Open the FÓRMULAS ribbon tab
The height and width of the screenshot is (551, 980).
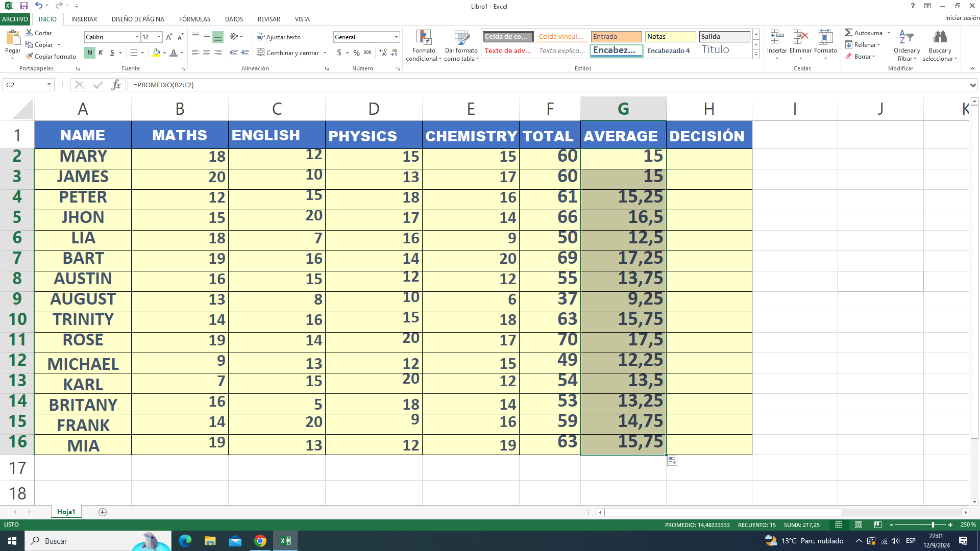[194, 19]
